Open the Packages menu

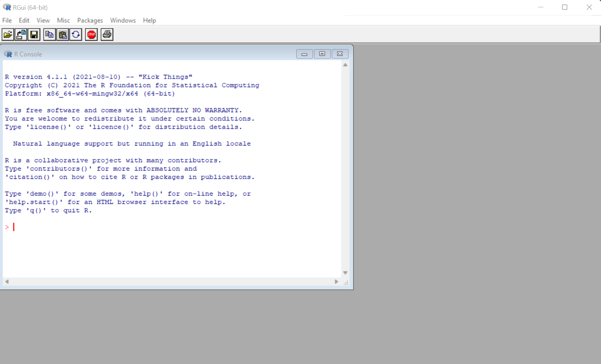pos(90,20)
